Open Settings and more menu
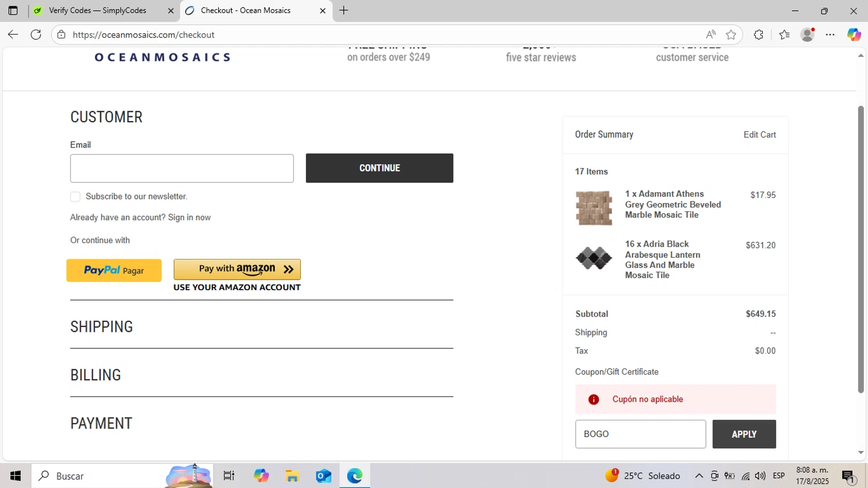This screenshot has width=868, height=488. (x=830, y=35)
